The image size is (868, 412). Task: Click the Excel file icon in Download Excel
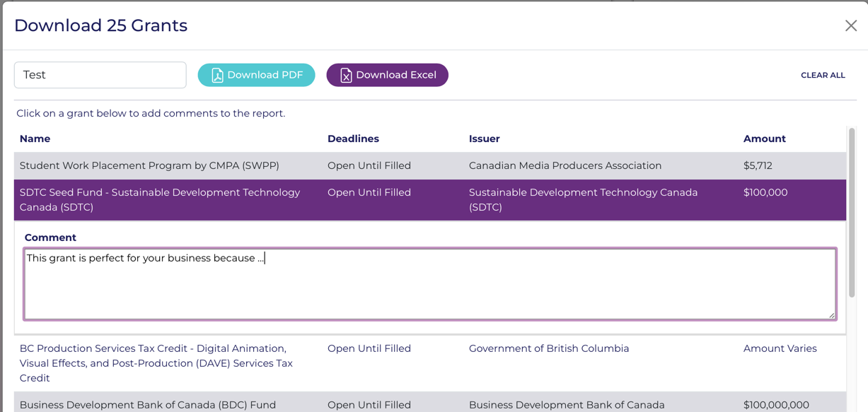point(346,75)
